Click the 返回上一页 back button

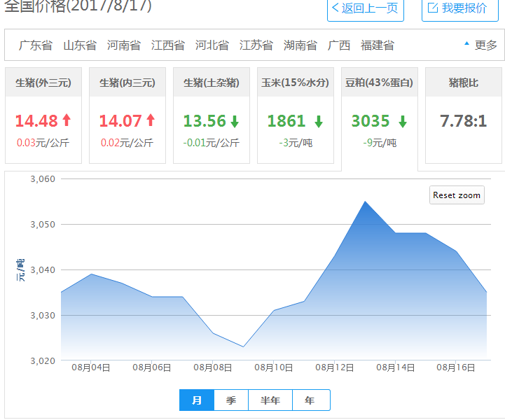click(365, 9)
